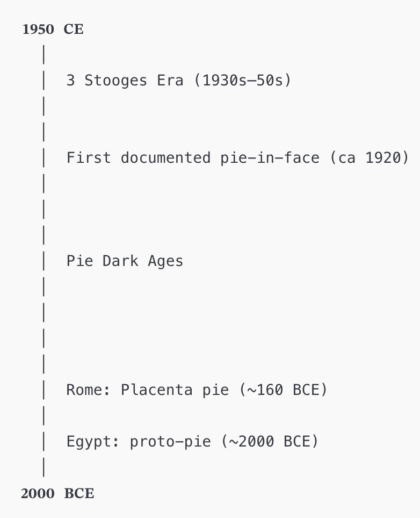Click the bold "2000" year at the bottom
This screenshot has height=518, width=420.
click(38, 493)
